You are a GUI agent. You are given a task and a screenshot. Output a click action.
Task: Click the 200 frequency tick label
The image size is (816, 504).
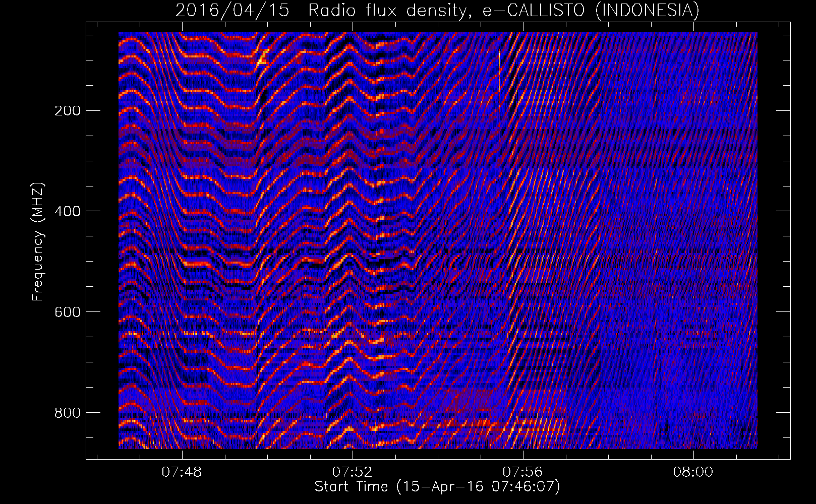click(x=68, y=110)
